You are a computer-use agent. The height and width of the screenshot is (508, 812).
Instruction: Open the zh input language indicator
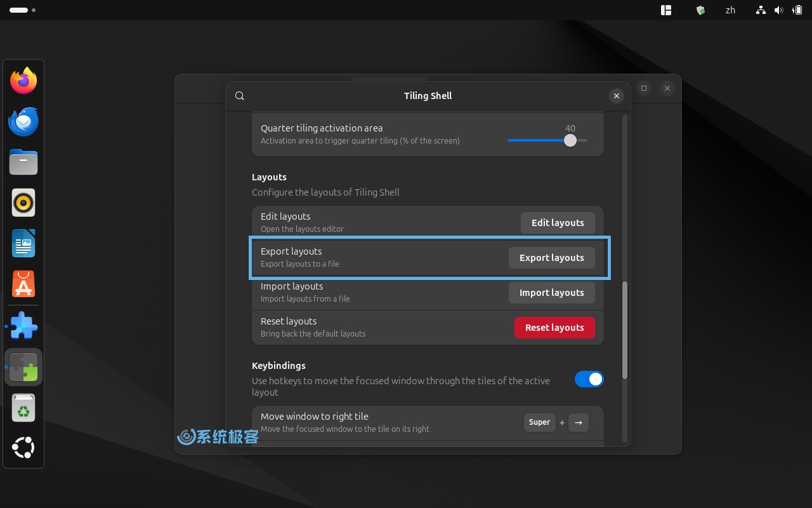coord(730,10)
